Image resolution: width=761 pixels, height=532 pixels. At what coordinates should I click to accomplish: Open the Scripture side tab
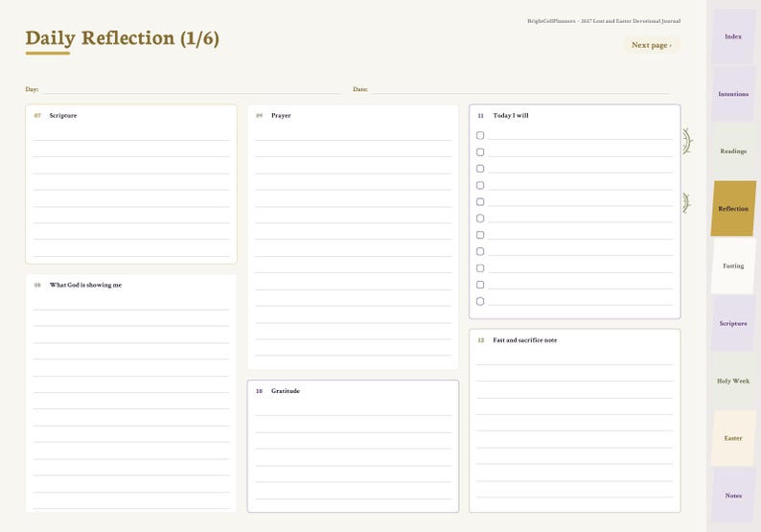pyautogui.click(x=733, y=323)
